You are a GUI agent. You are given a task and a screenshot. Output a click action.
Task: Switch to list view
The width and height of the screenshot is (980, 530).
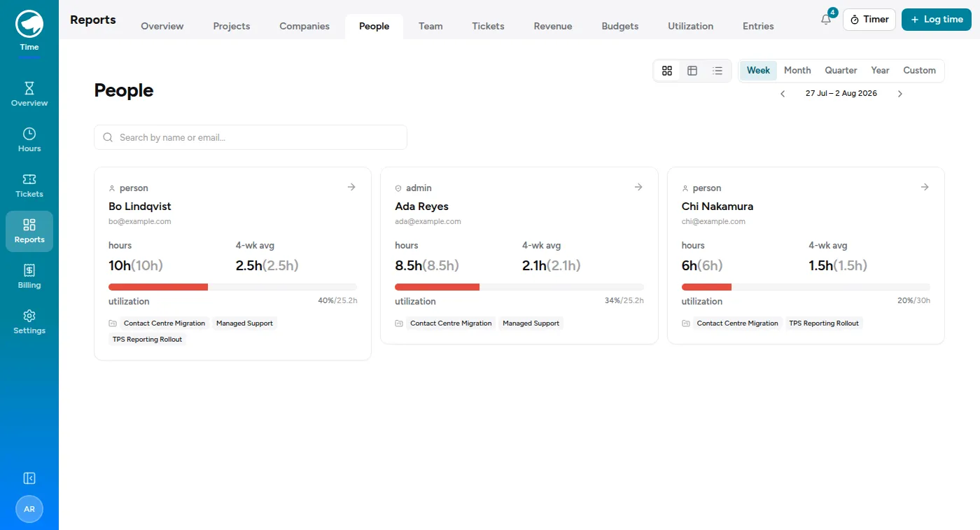717,71
